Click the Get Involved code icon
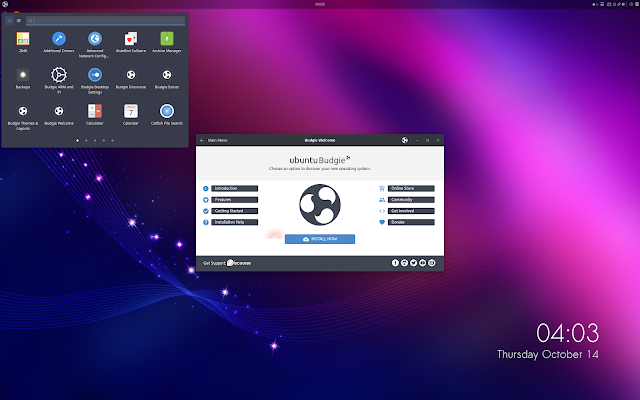This screenshot has height=400, width=640. (x=382, y=211)
